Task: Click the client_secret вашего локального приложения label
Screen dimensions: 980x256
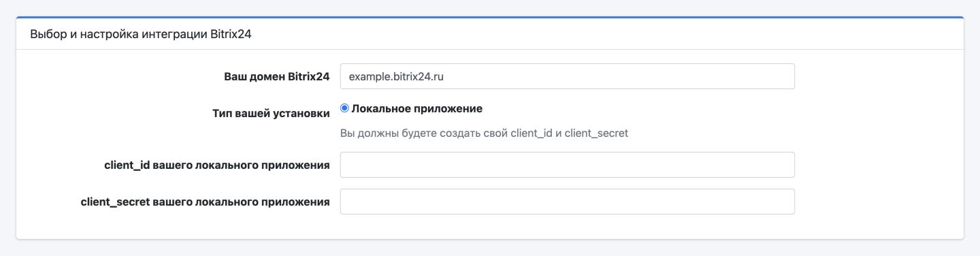Action: [206, 202]
